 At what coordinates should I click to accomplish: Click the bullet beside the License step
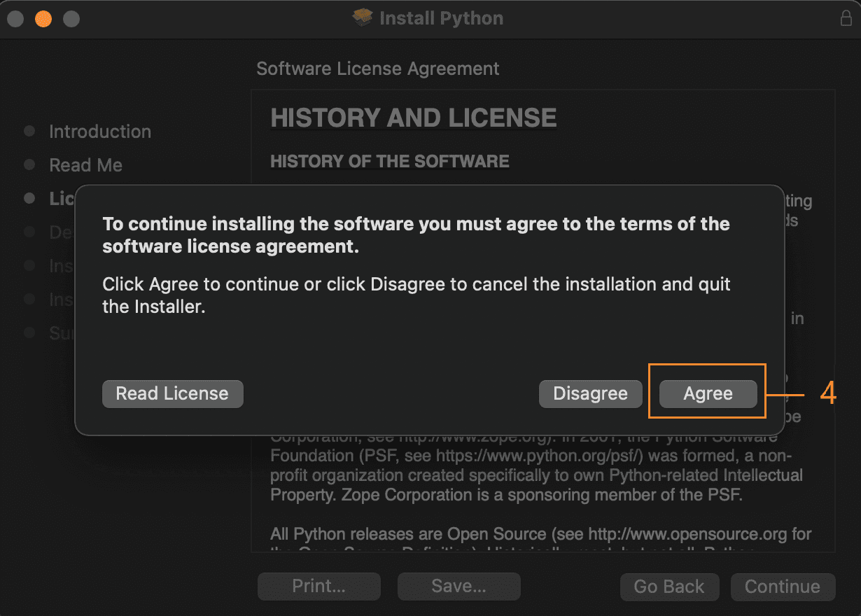coord(29,199)
